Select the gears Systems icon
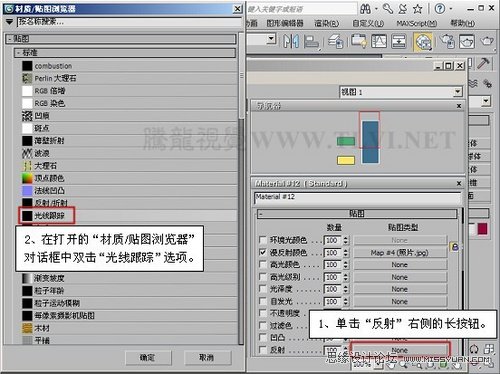 (487, 83)
